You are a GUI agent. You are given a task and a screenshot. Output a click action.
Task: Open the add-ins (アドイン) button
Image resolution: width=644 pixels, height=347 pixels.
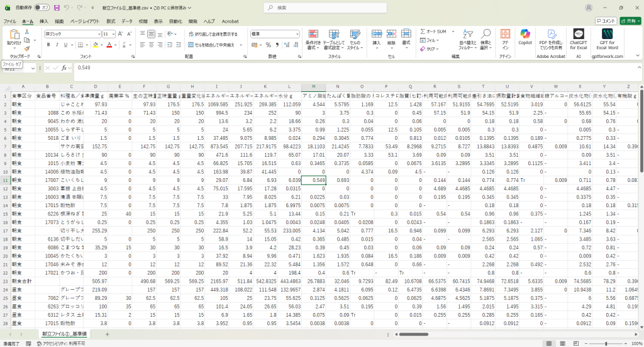pyautogui.click(x=505, y=37)
